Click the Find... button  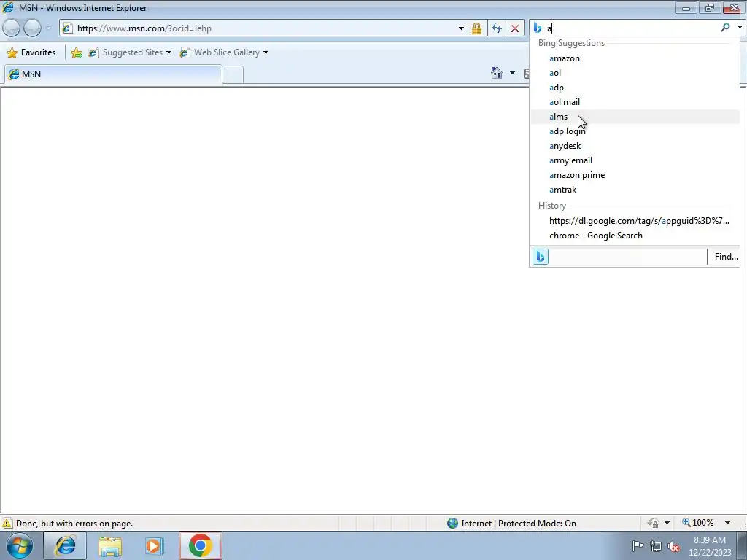pyautogui.click(x=726, y=257)
